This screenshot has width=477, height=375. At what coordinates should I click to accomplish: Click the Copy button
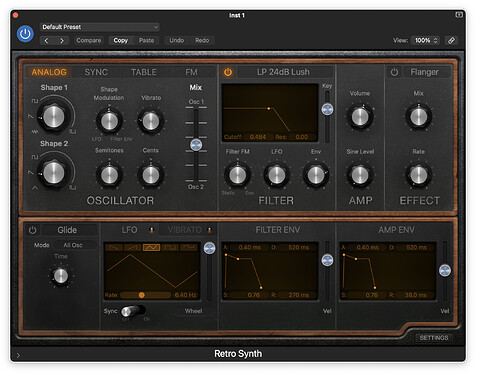pos(121,40)
